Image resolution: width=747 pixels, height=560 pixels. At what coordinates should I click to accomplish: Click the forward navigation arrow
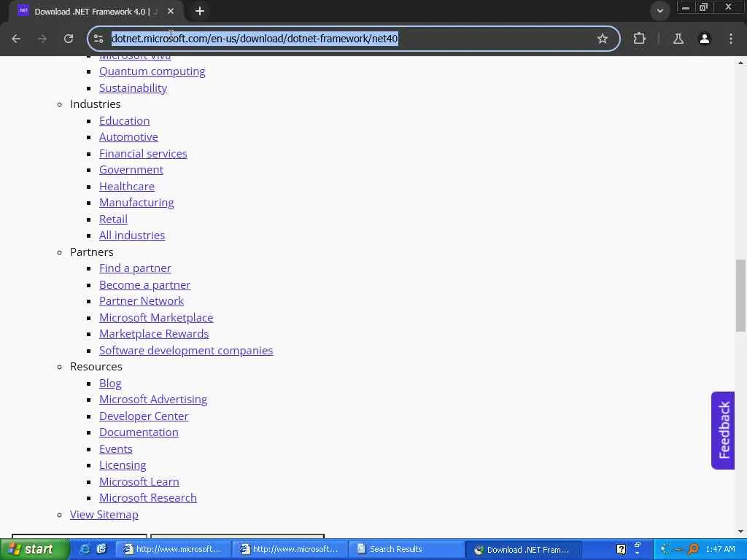42,39
